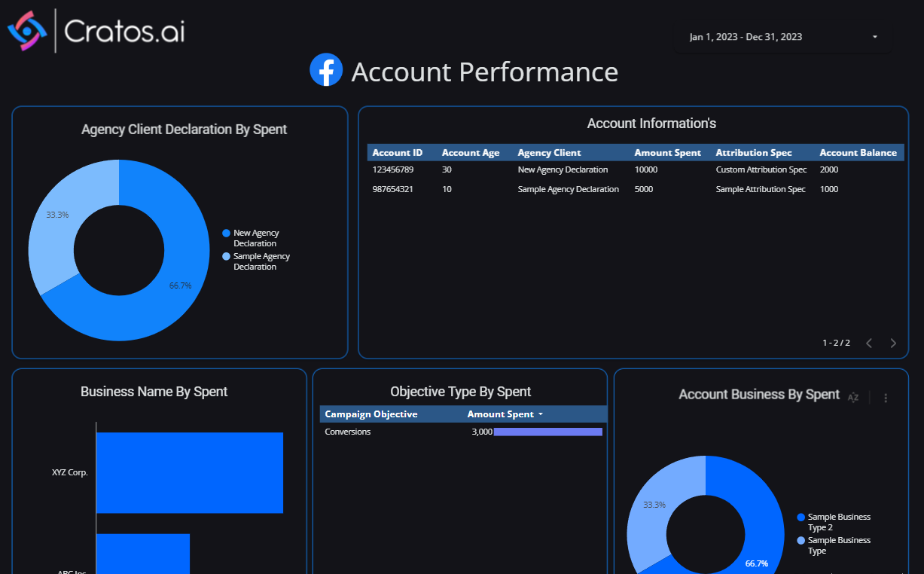Select the amount spent value 5000

click(644, 189)
